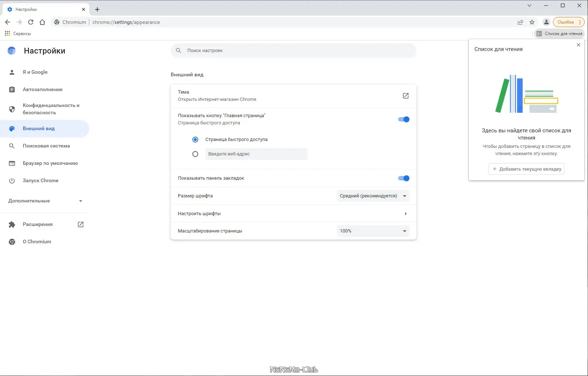Toggle the Список для чтения reading list button
The width and height of the screenshot is (588, 376).
click(559, 34)
